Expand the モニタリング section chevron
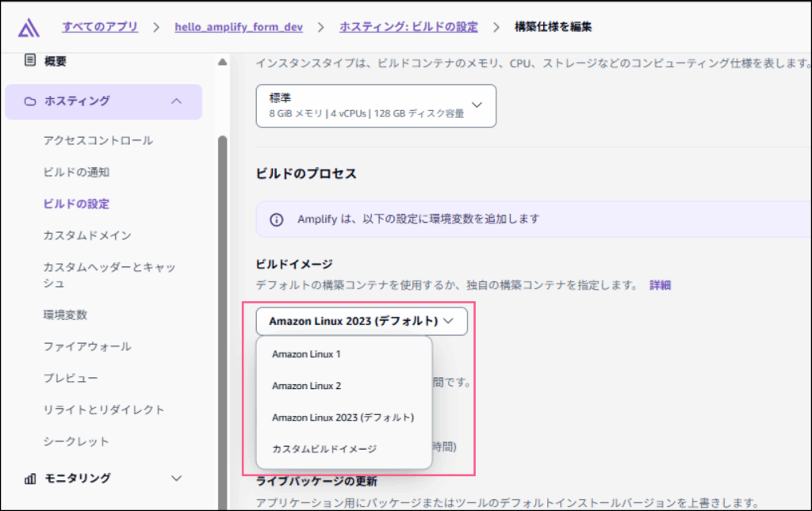This screenshot has width=812, height=511. coord(176,479)
